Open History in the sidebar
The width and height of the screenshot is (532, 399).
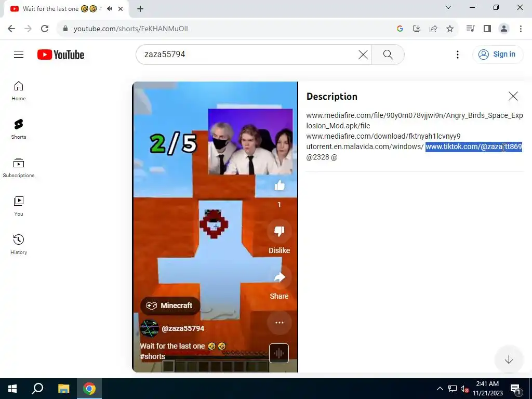point(19,244)
